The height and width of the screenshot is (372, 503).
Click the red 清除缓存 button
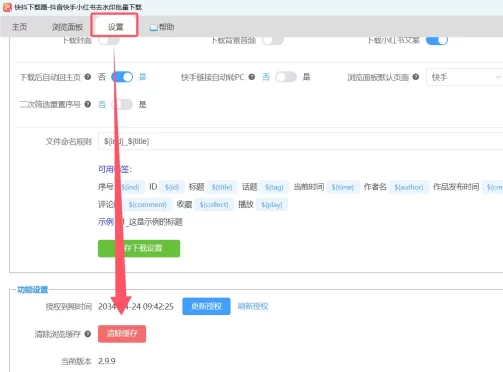[122, 334]
